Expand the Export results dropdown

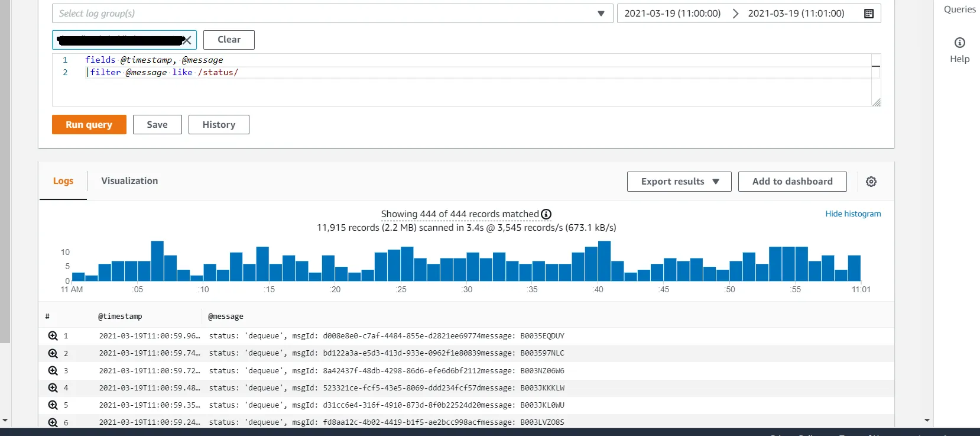679,182
